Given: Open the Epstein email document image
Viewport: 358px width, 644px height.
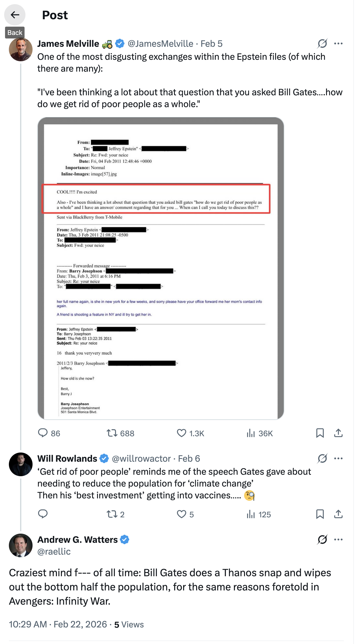Looking at the screenshot, I should (161, 268).
